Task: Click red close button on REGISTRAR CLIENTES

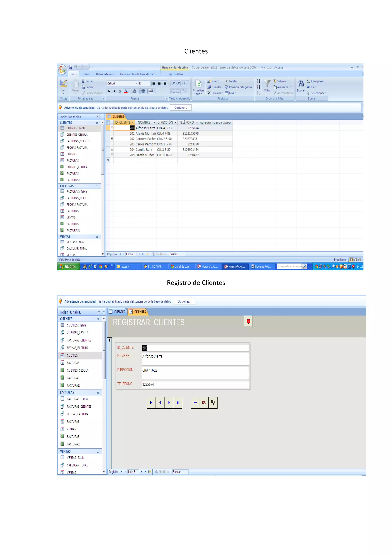Action: [248, 321]
